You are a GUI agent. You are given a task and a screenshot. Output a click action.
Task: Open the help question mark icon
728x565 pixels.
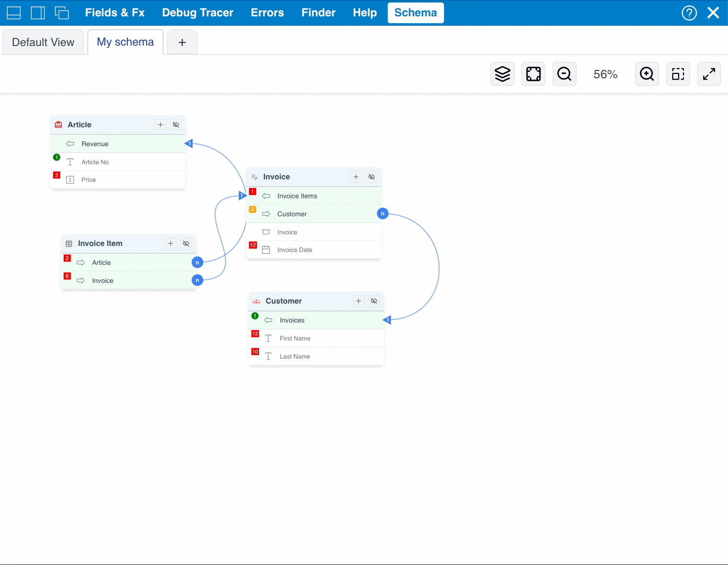pos(689,13)
